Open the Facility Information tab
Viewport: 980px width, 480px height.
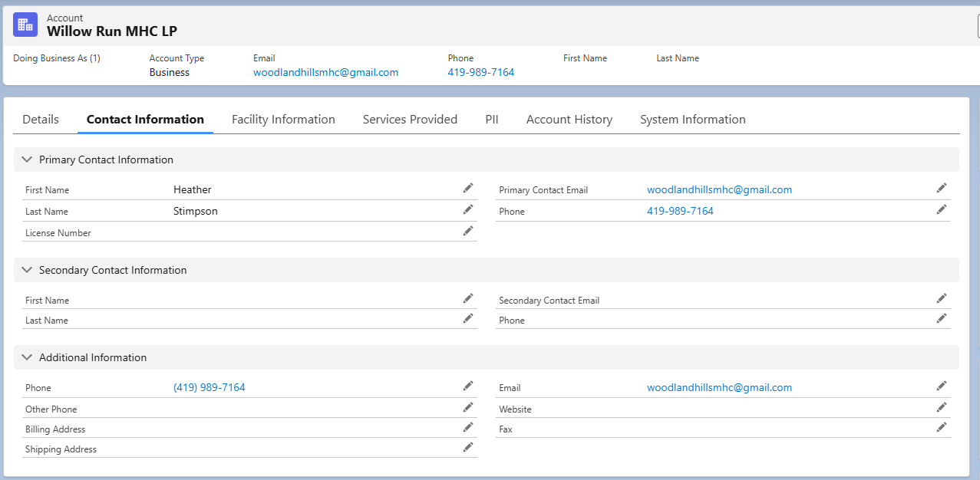coord(283,120)
